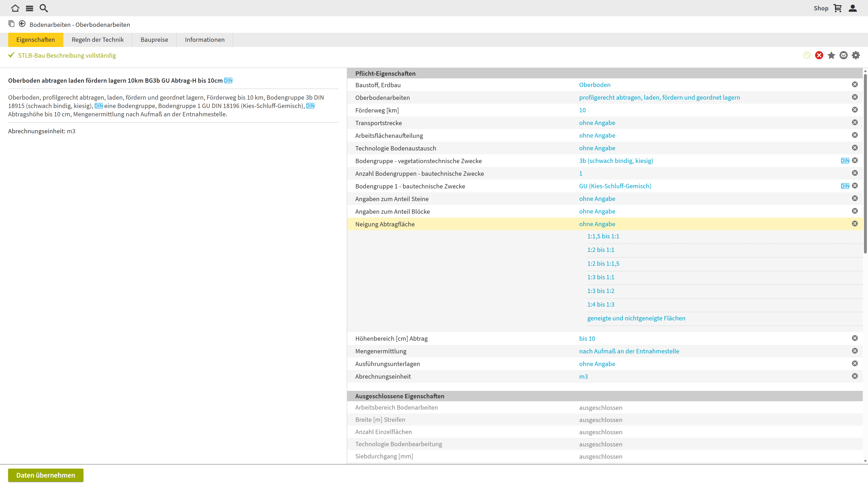868x488 pixels.
Task: Click the red discard X icon
Action: coord(819,55)
